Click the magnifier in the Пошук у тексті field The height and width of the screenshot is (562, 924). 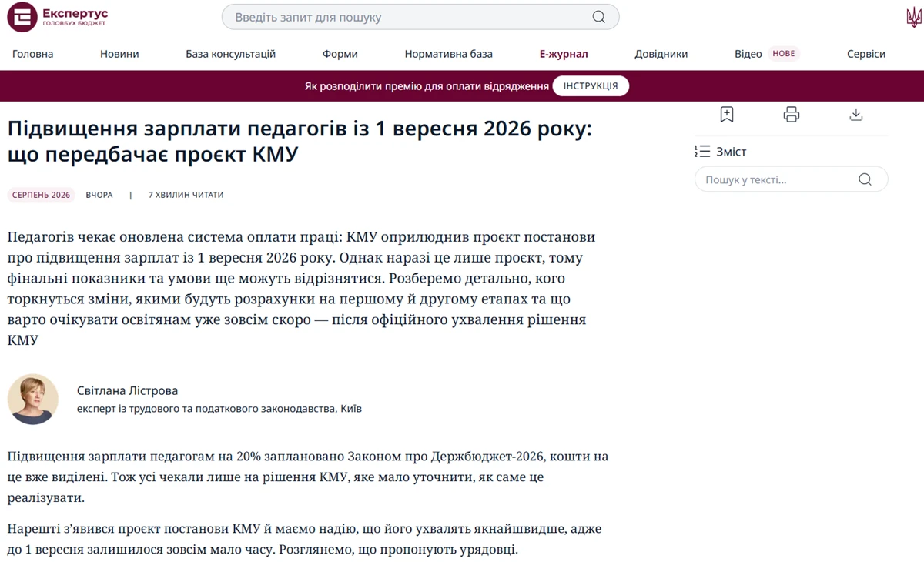(865, 180)
